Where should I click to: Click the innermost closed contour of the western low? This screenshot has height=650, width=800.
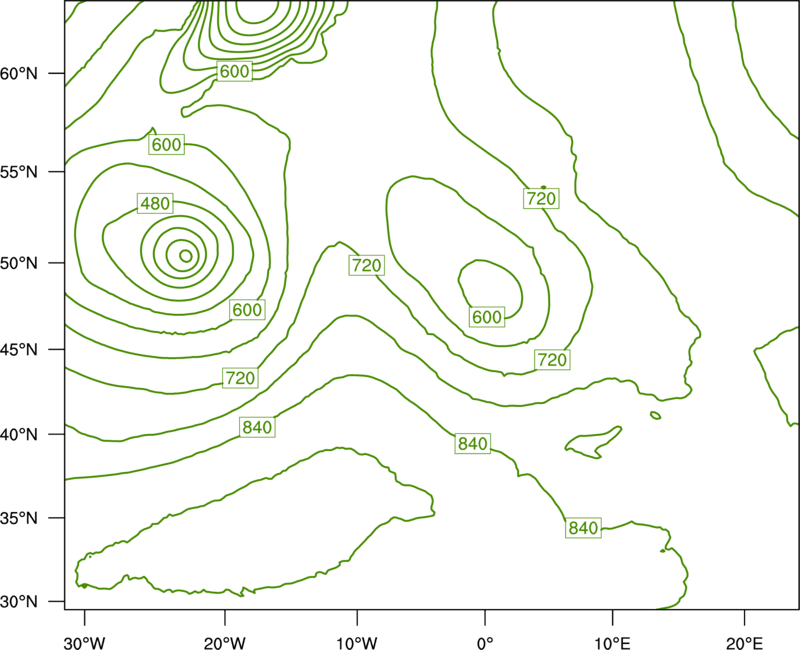186,256
